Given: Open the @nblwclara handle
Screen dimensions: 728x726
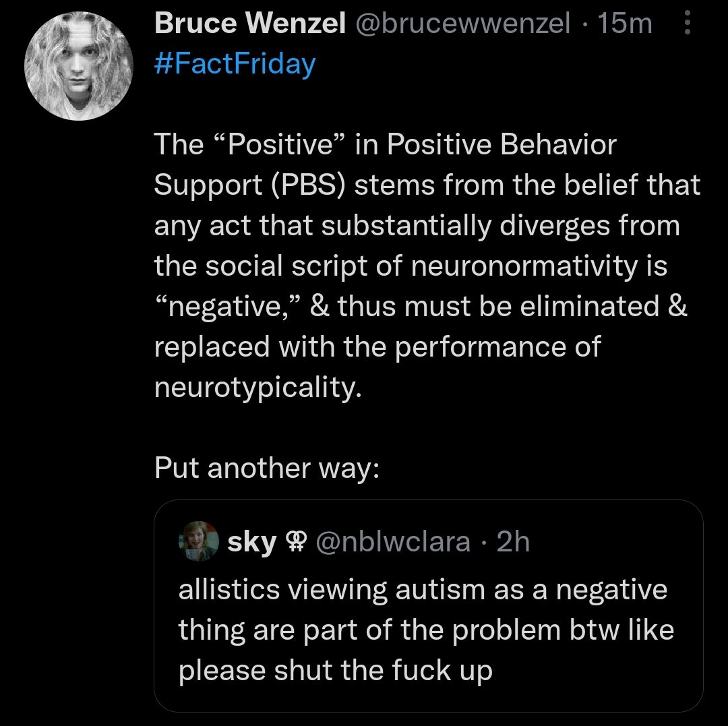Looking at the screenshot, I should point(393,542).
